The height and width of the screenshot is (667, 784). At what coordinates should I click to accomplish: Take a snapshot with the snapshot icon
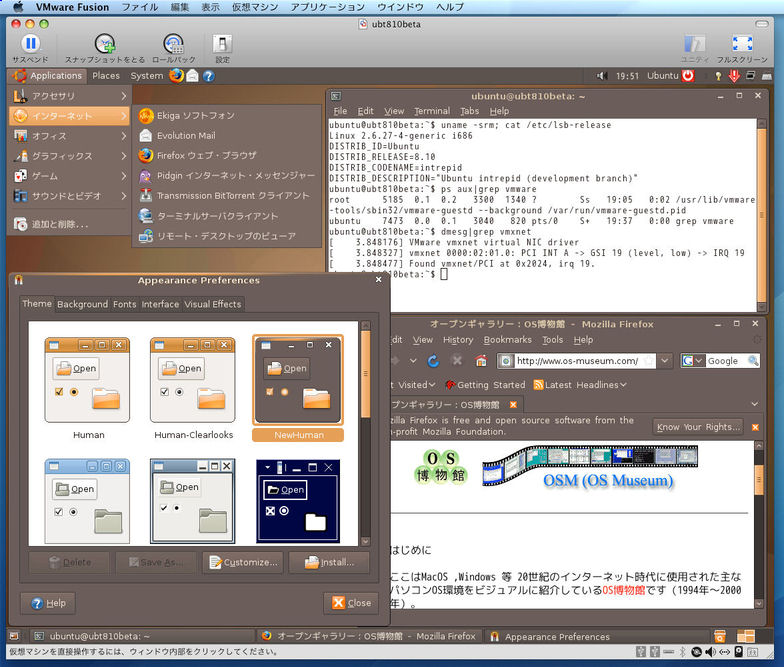105,44
